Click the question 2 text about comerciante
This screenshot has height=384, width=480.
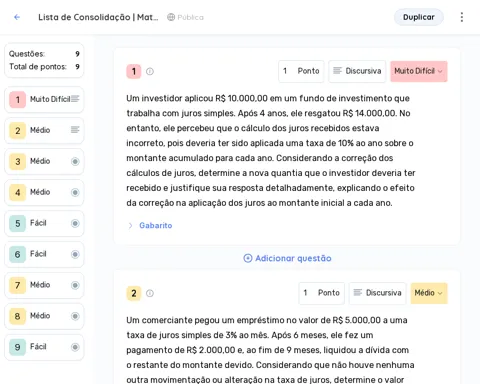click(270, 349)
